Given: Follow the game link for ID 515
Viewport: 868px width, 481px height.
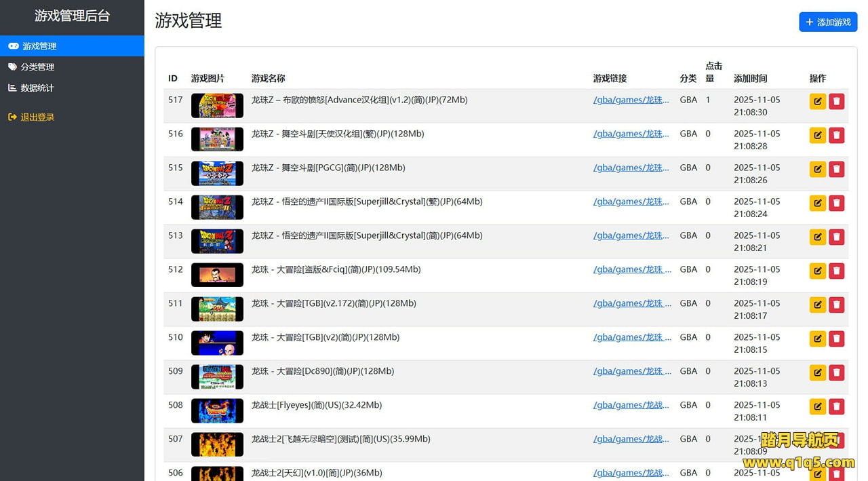Looking at the screenshot, I should (x=631, y=168).
